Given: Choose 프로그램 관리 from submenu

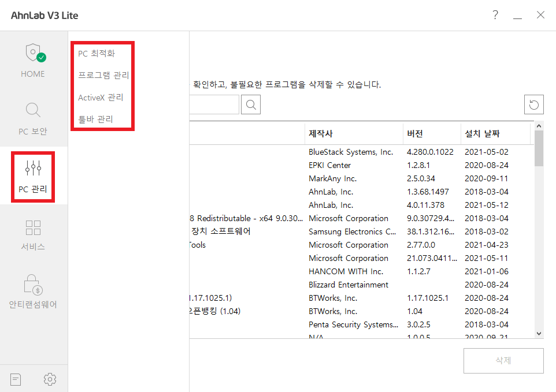Looking at the screenshot, I should coord(103,75).
